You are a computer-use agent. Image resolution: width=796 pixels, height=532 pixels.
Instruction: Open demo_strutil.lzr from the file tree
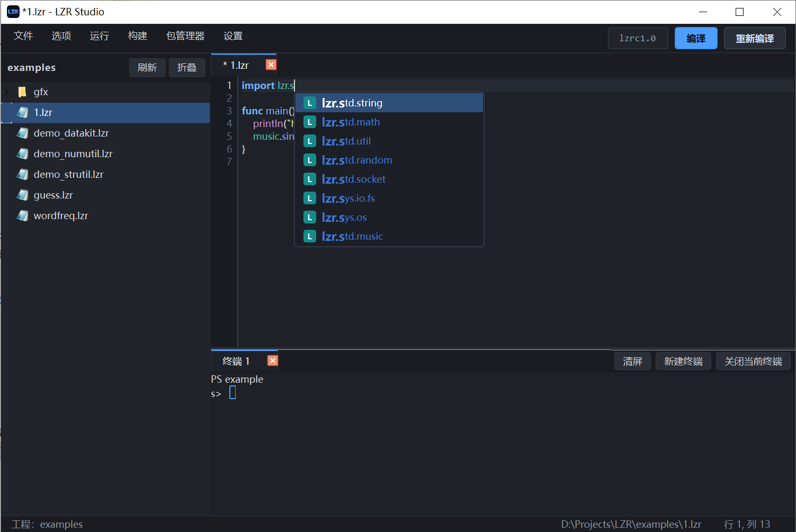pos(106,175)
